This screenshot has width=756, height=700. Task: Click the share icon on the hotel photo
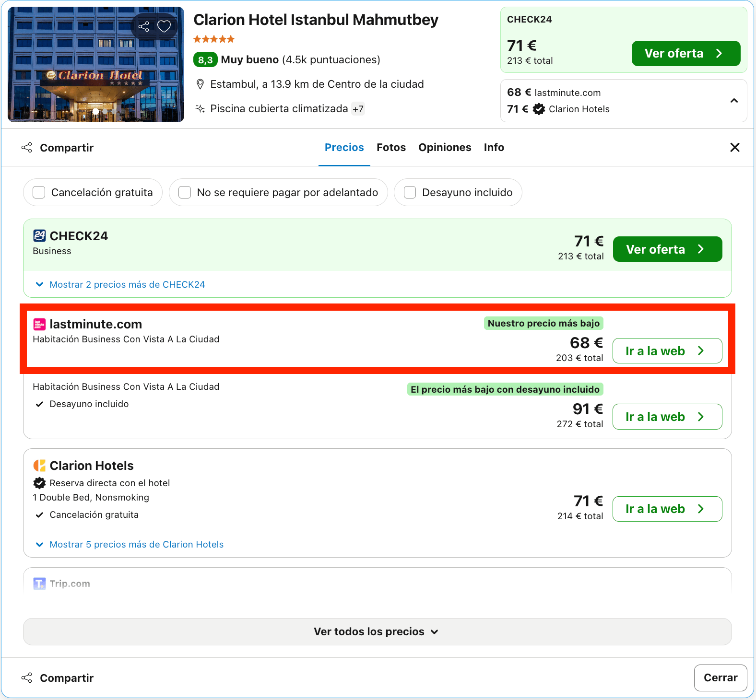144,26
